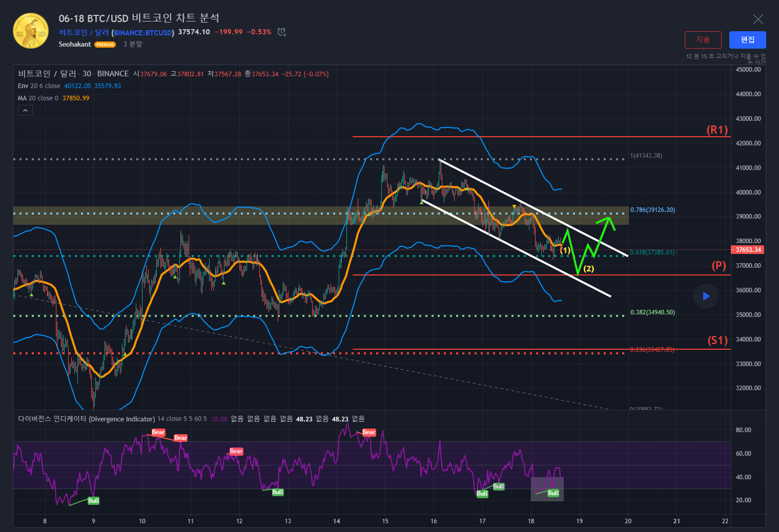Screen dimensions: 779x532
Task: Click the orange PREMIUM badge
Action: pos(105,45)
